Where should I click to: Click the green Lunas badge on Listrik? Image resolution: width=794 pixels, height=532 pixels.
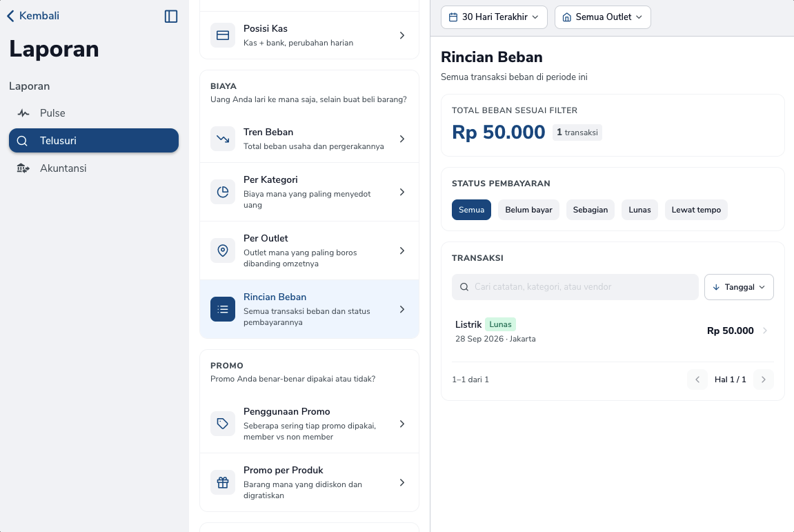coord(500,324)
